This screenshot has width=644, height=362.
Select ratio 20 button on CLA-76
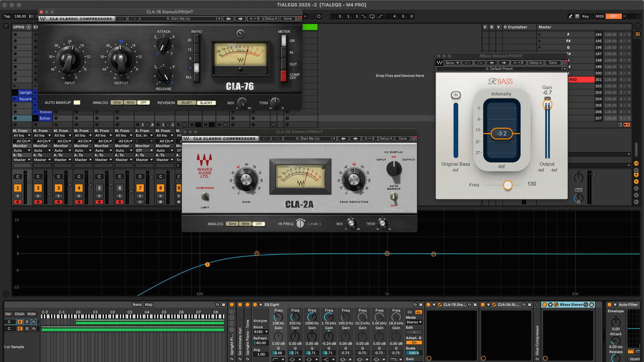(x=197, y=40)
